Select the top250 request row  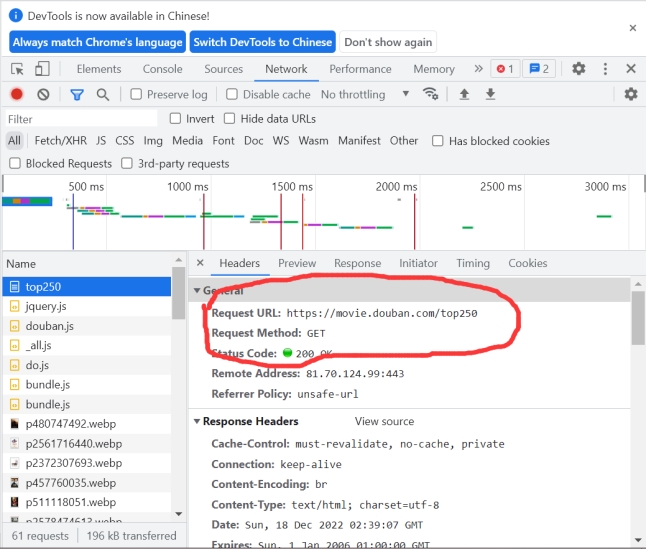click(x=87, y=287)
